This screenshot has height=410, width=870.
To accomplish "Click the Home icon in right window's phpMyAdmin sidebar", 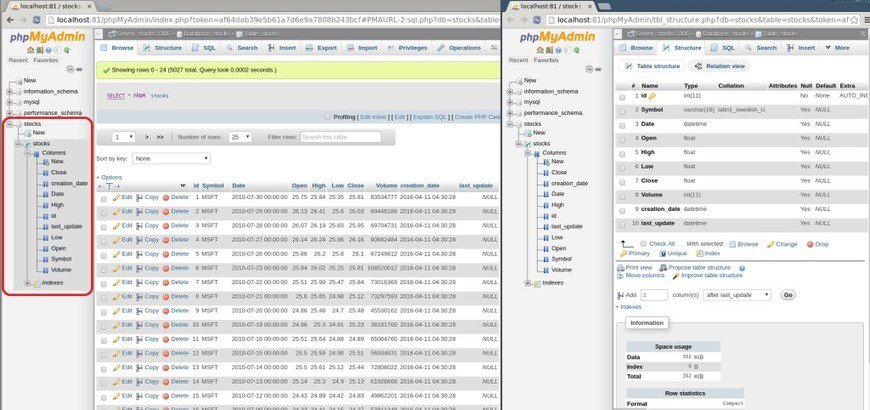I will click(541, 50).
